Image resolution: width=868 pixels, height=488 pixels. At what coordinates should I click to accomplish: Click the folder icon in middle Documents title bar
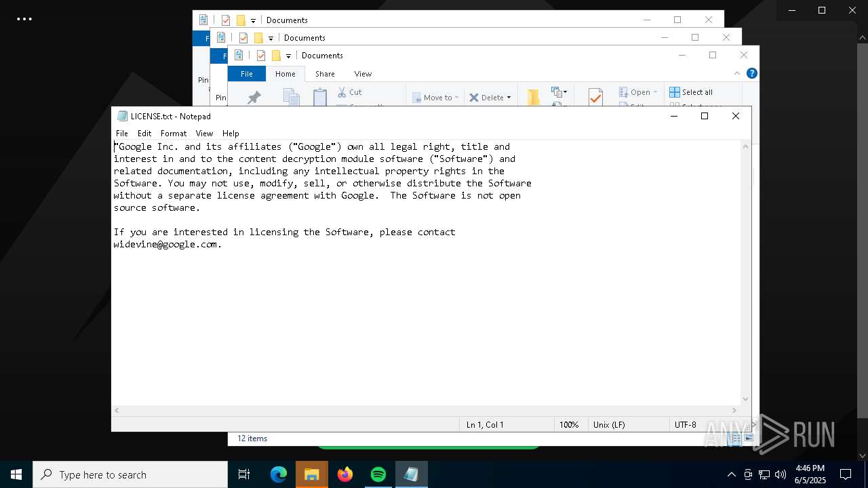[258, 38]
